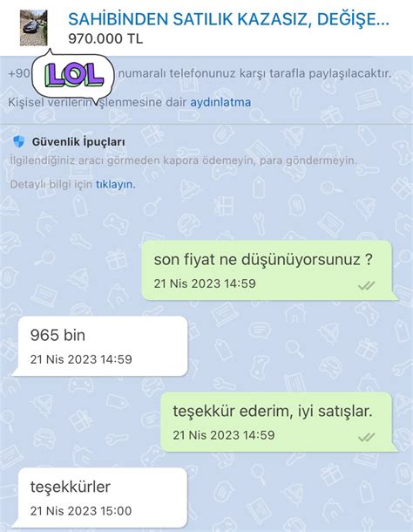Screen dimensions: 413x532
Task: Open the aydınlatma link
Action: (x=220, y=102)
